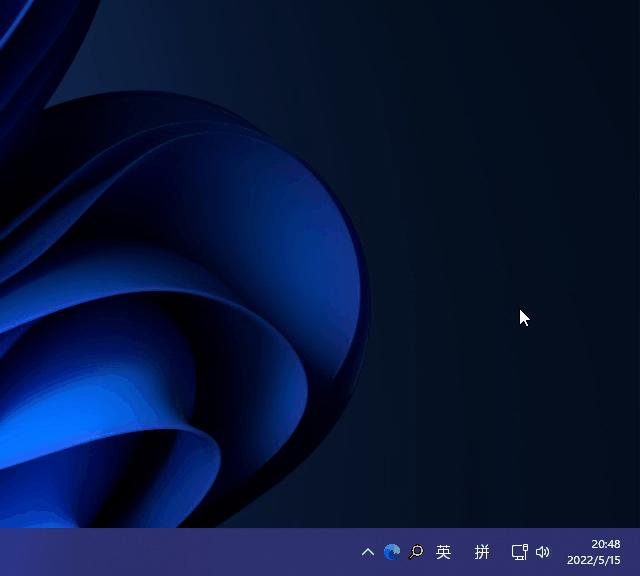Show the desktop via the taskbar's far-right edge
Image resolution: width=640 pixels, height=576 pixels.
click(x=637, y=552)
